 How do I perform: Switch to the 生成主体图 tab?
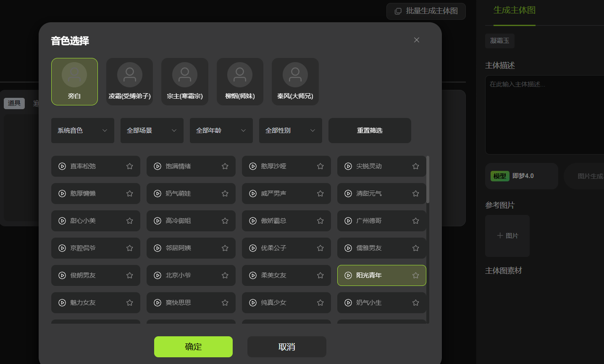coord(514,10)
